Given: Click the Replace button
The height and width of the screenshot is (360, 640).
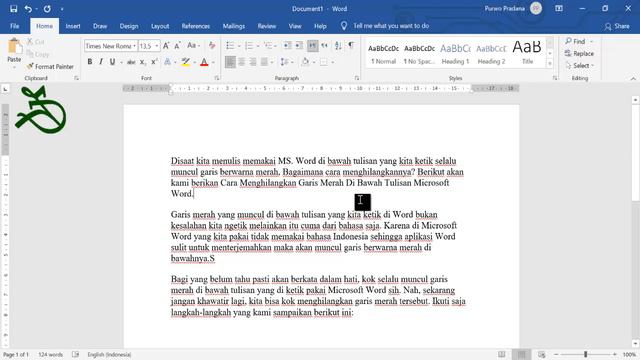Looking at the screenshot, I should pos(579,53).
